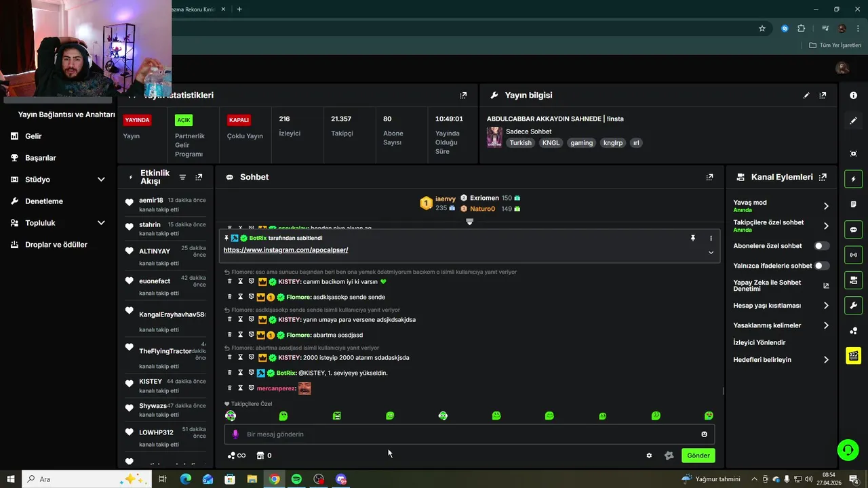Timeout the user BotRix via hourglass icon
The width and height of the screenshot is (868, 488).
coord(240,373)
